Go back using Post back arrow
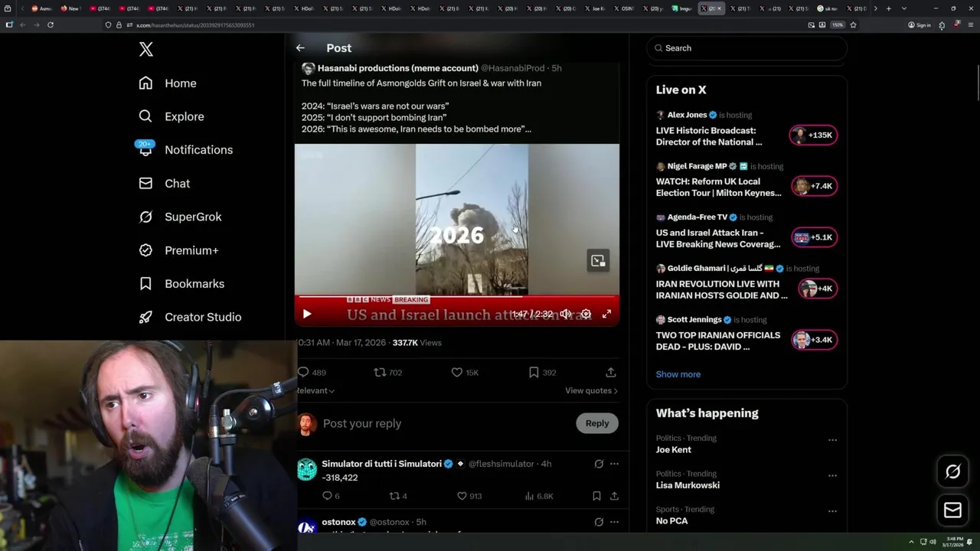This screenshot has width=980, height=551. coord(300,48)
